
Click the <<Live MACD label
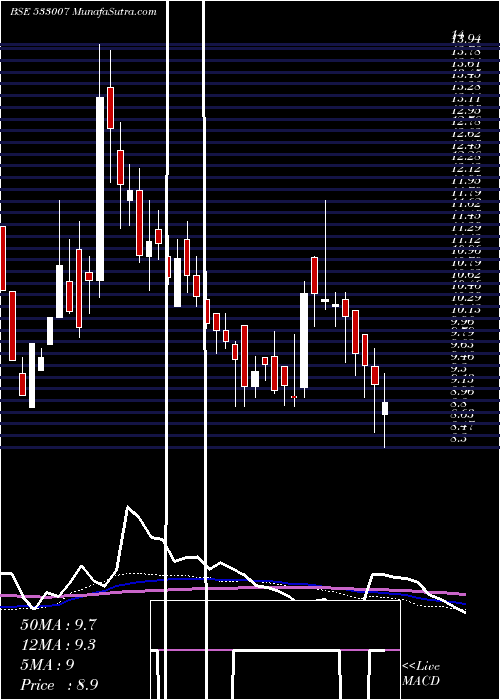coord(421,674)
